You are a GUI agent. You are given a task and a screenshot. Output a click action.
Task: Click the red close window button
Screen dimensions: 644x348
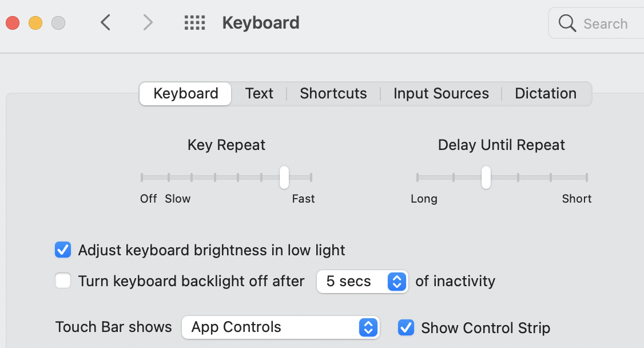(x=13, y=23)
